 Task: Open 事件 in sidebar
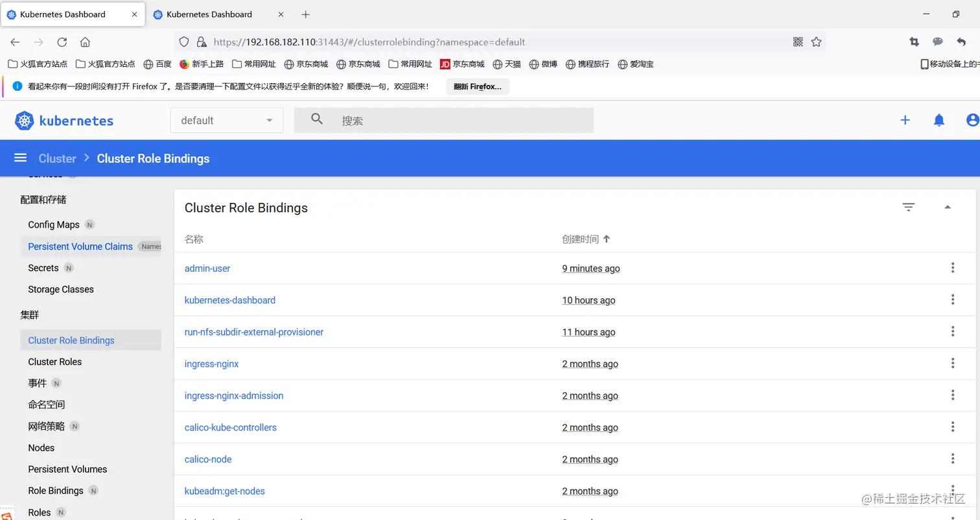38,383
